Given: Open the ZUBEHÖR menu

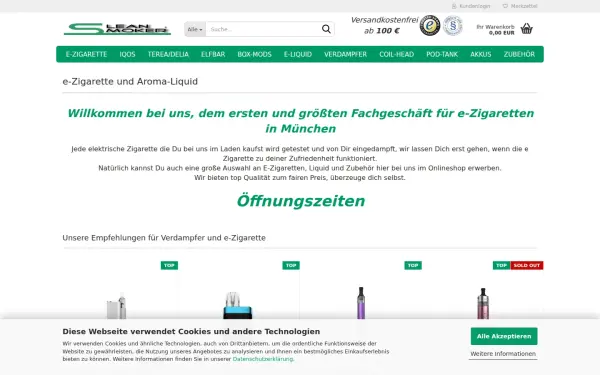Looking at the screenshot, I should click(519, 54).
